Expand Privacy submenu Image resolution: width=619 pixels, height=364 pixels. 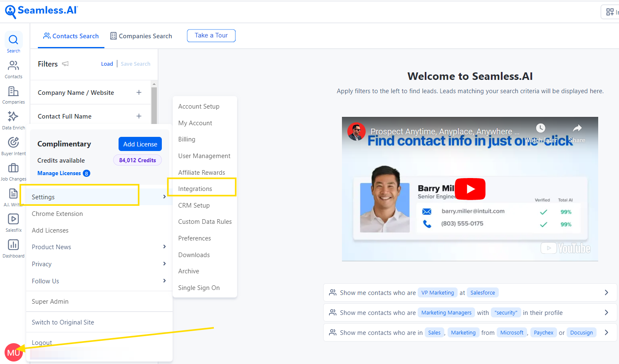click(165, 264)
